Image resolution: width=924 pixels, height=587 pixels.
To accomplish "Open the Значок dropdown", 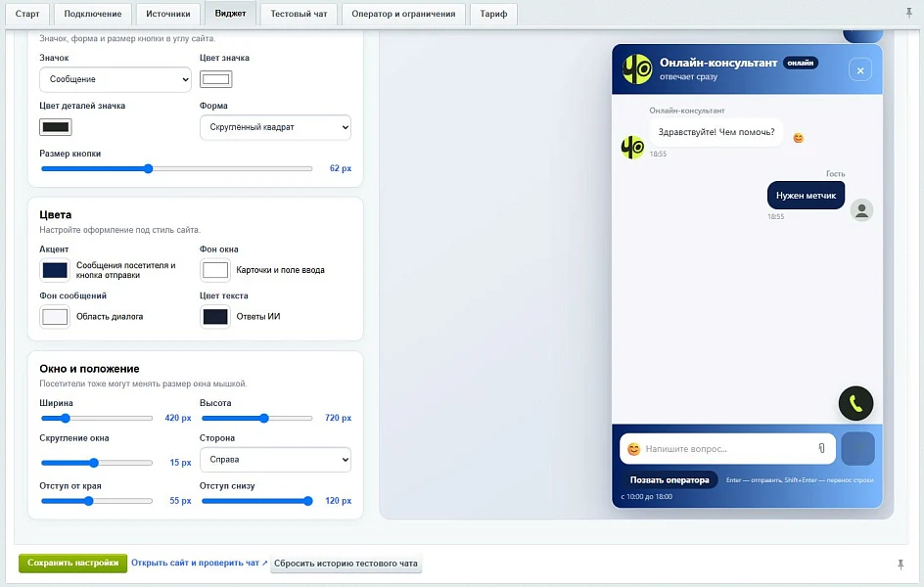I will pos(115,79).
